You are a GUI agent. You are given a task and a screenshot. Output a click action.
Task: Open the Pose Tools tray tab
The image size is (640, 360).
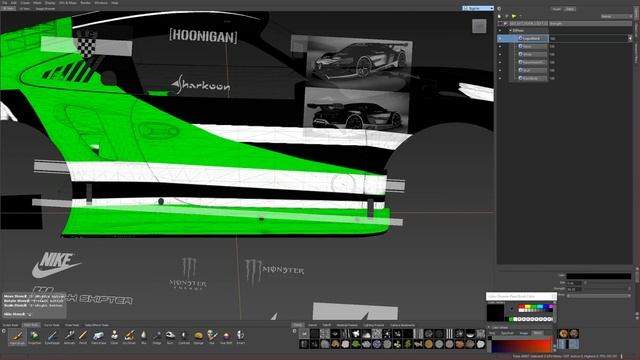pos(72,325)
